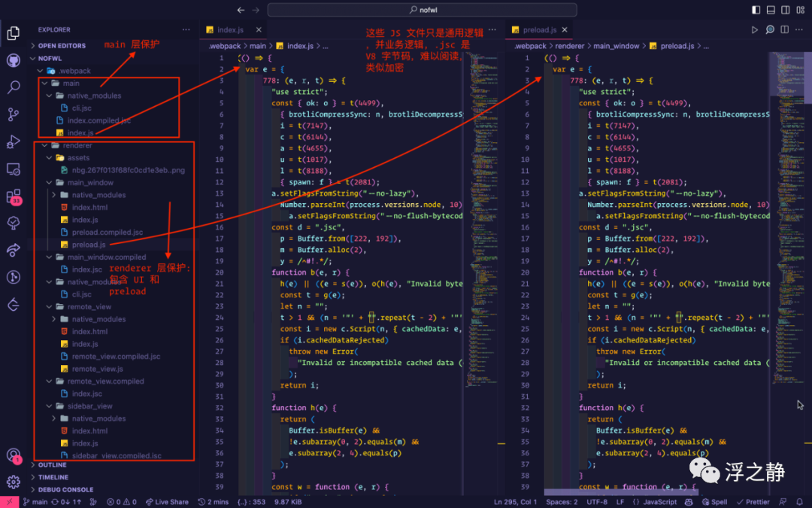812x508 pixels.
Task: Expand the DEBUG CONSOLE section
Action: point(65,490)
